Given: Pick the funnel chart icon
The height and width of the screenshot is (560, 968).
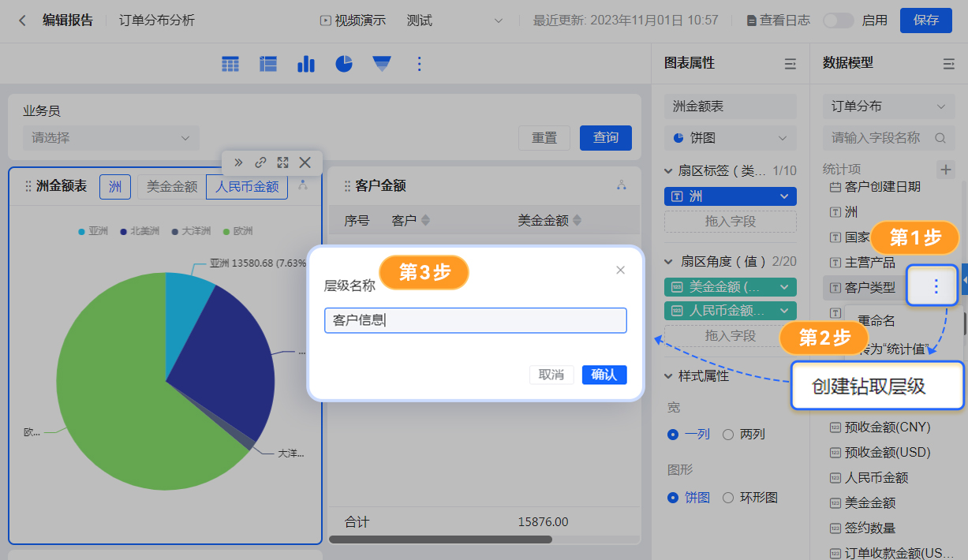Looking at the screenshot, I should [382, 64].
